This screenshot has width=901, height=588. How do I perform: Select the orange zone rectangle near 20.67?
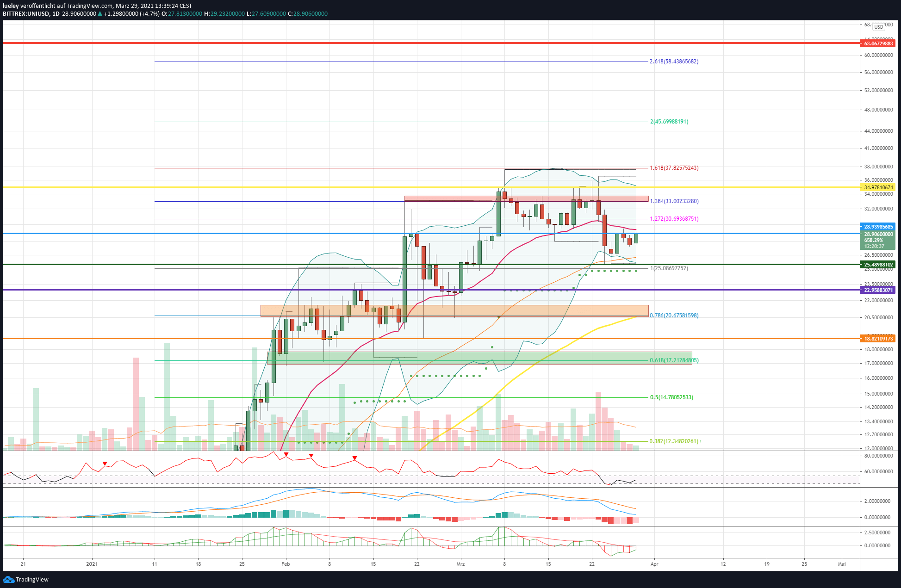click(454, 311)
